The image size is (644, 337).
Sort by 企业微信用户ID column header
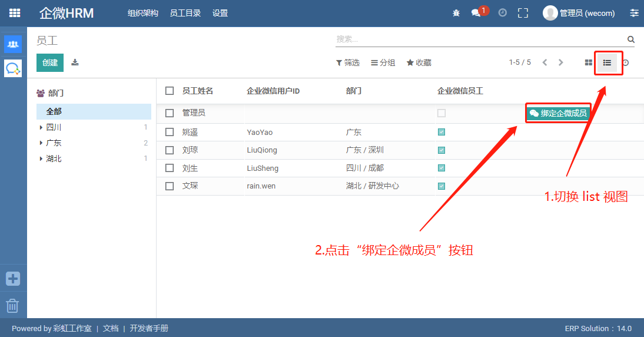pyautogui.click(x=273, y=91)
